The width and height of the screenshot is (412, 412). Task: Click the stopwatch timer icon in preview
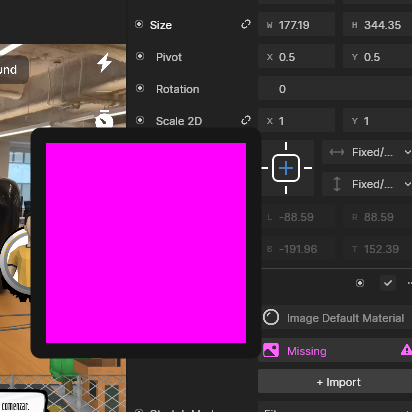pos(104,119)
